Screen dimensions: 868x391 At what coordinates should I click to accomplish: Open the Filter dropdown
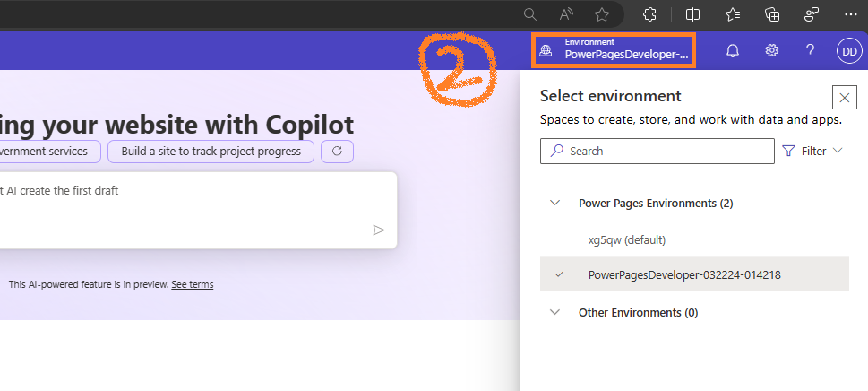pyautogui.click(x=812, y=152)
